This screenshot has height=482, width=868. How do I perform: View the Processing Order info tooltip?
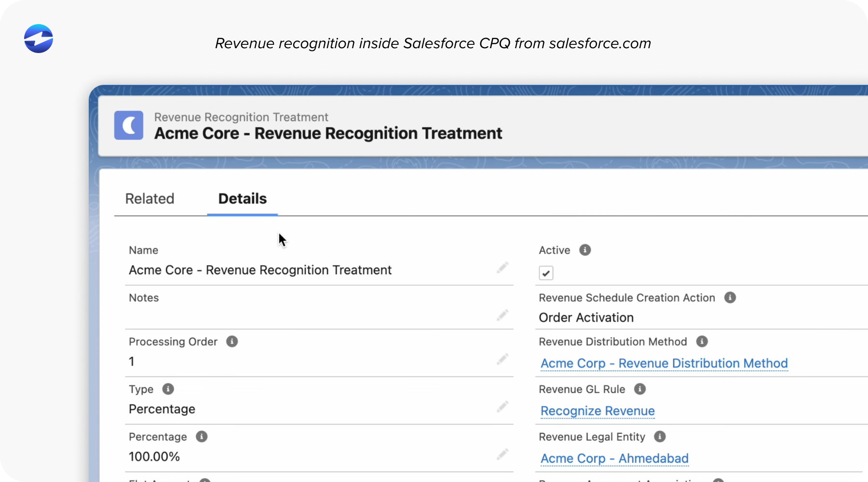[x=232, y=341]
